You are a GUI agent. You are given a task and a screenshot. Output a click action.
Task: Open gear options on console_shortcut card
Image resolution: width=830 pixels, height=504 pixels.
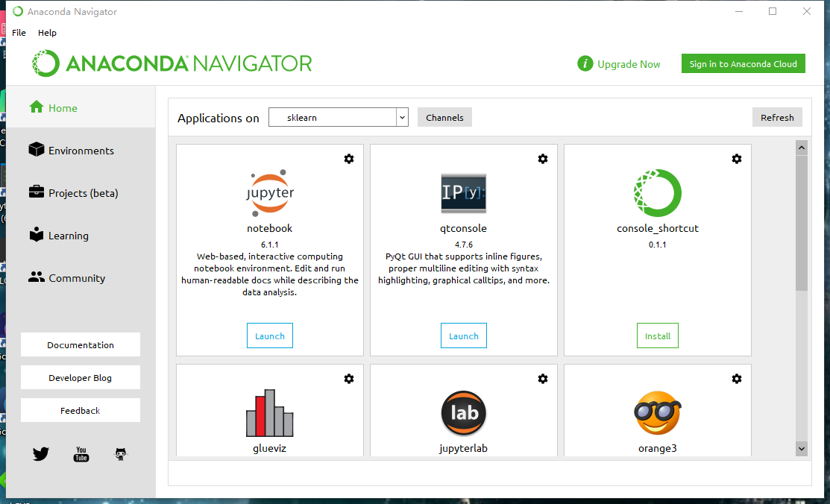pos(736,159)
